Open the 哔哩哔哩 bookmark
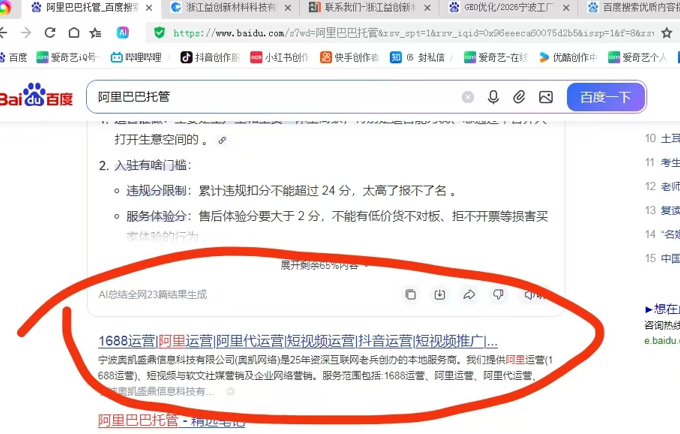Image resolution: width=680 pixels, height=434 pixels. pos(136,57)
